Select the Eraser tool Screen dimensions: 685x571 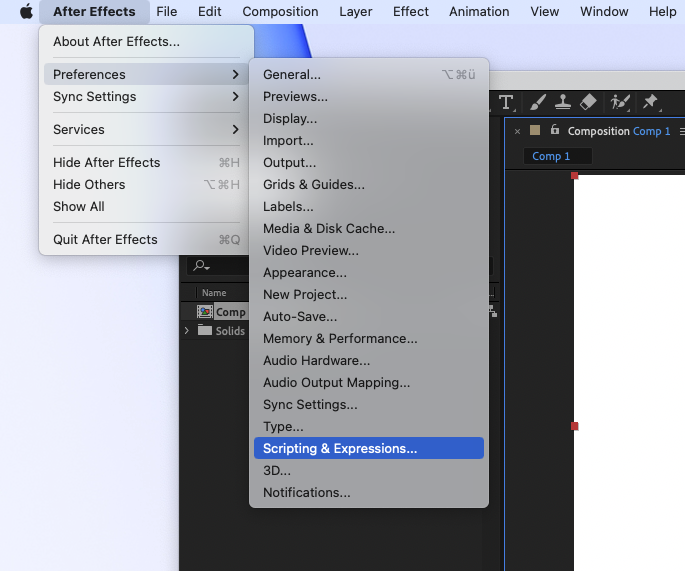pos(588,102)
